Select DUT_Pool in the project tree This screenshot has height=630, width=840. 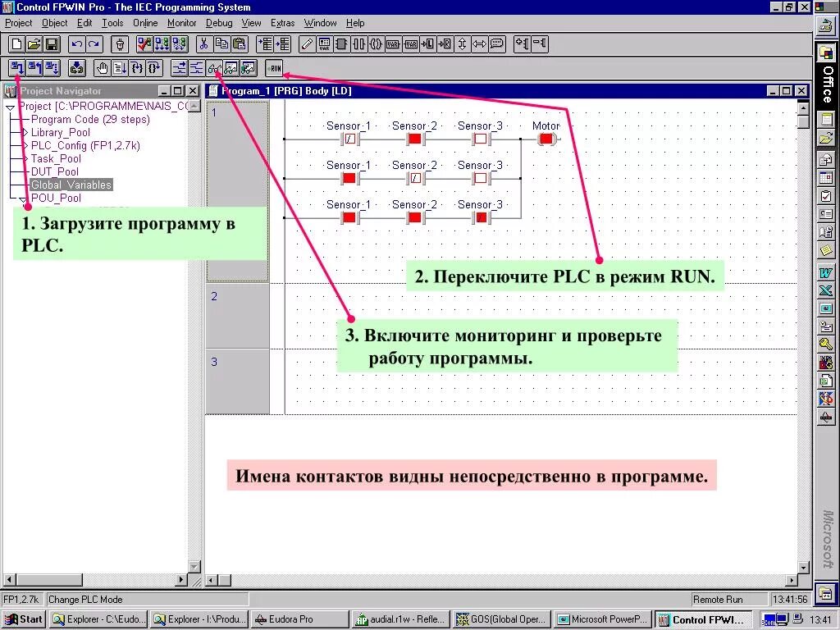coord(55,171)
